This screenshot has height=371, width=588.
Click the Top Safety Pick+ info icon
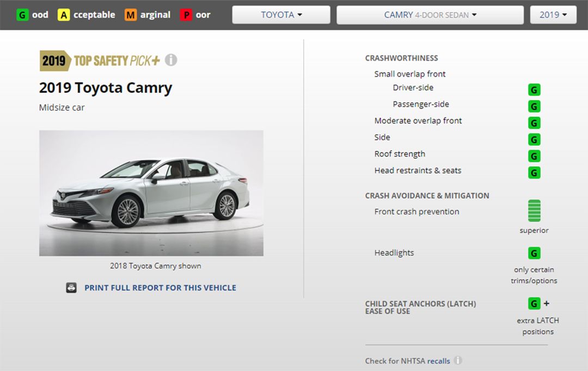coord(171,60)
